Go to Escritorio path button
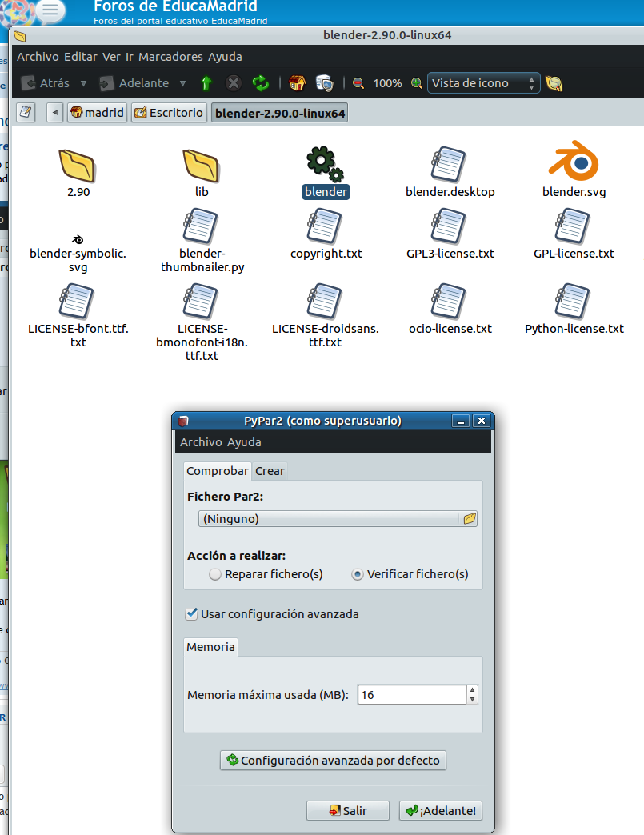This screenshot has width=644, height=835. [x=170, y=112]
